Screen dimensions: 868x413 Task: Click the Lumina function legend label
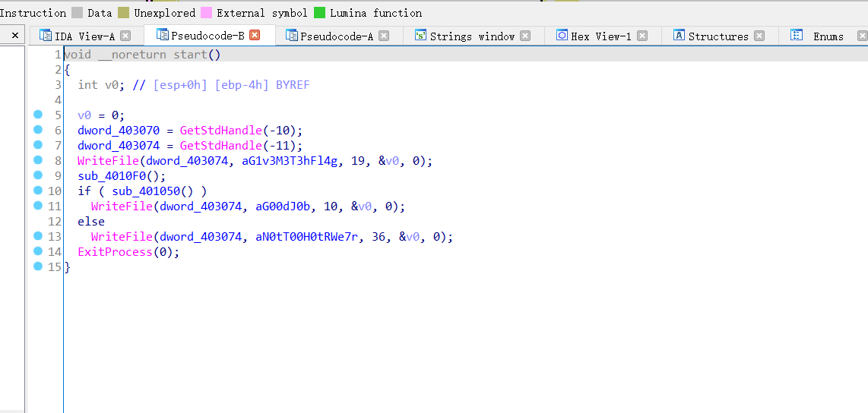click(376, 13)
